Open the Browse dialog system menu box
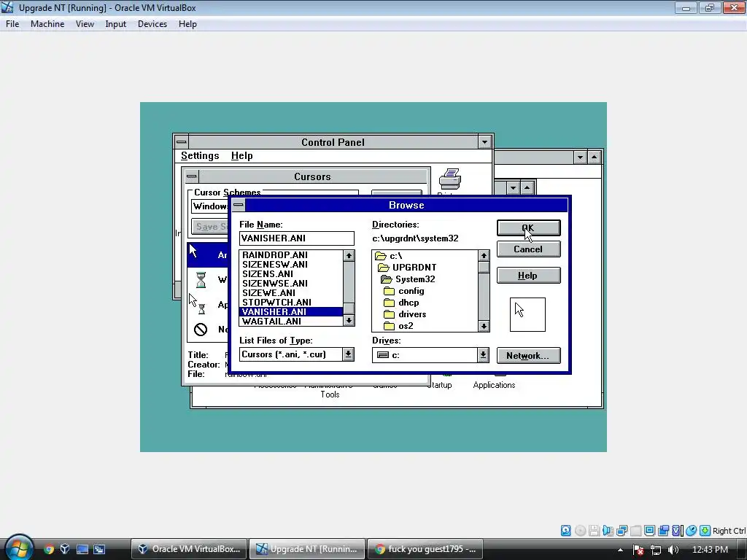This screenshot has height=560, width=747. (239, 205)
